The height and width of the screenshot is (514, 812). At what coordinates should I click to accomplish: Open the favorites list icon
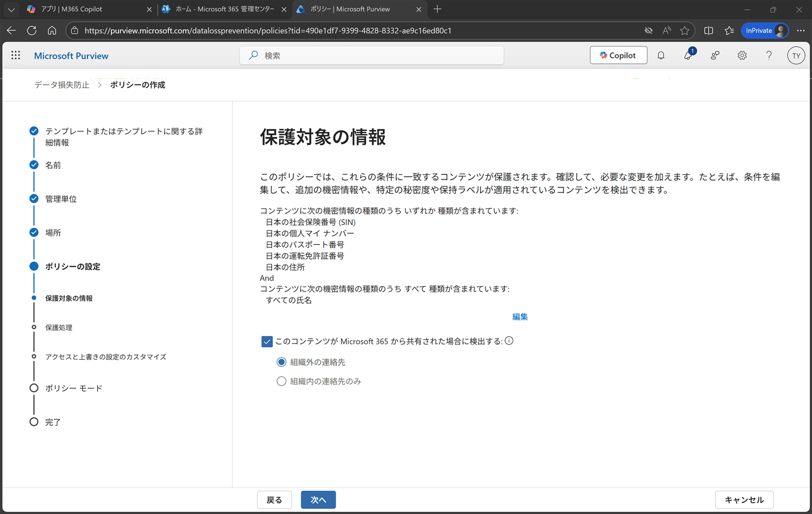[x=729, y=30]
